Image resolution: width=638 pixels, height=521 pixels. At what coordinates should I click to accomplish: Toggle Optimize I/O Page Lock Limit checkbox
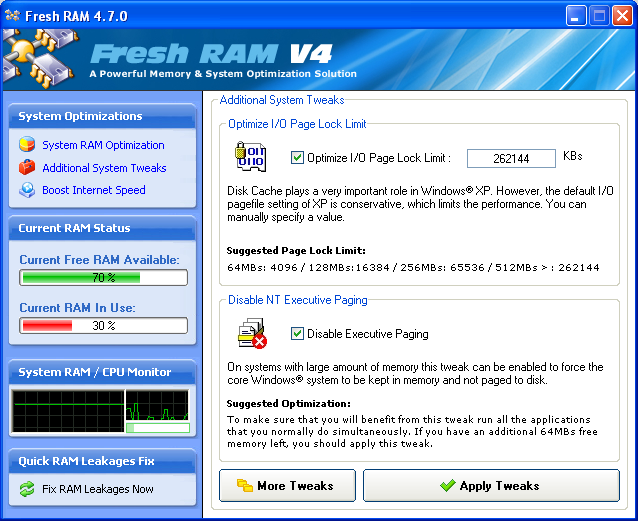(x=297, y=158)
